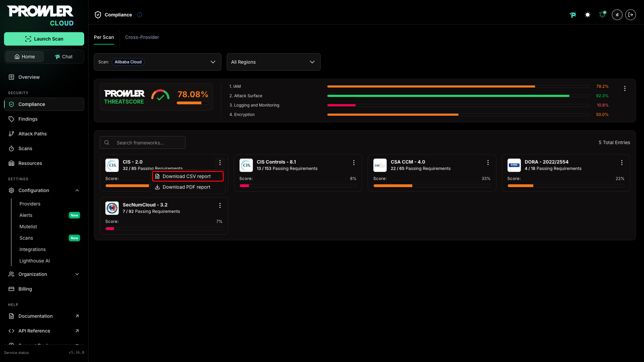Open SecNumCloud - 3.2 options menu
Image resolution: width=644 pixels, height=362 pixels.
pyautogui.click(x=220, y=205)
